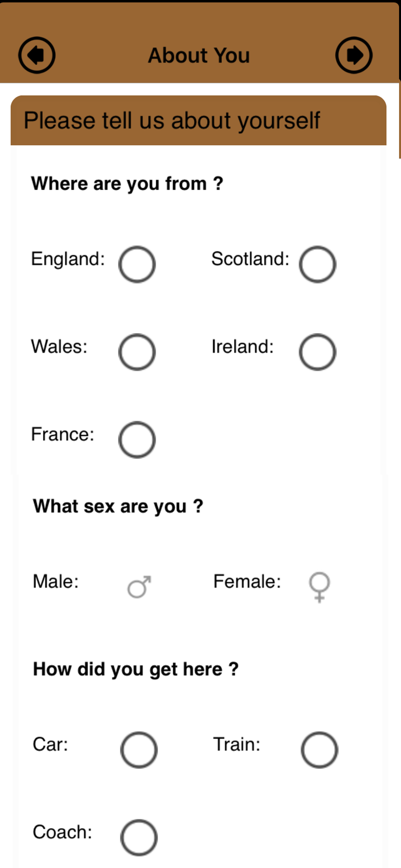The width and height of the screenshot is (401, 868).
Task: Click the 'What sex are you ?' heading
Action: click(x=118, y=506)
